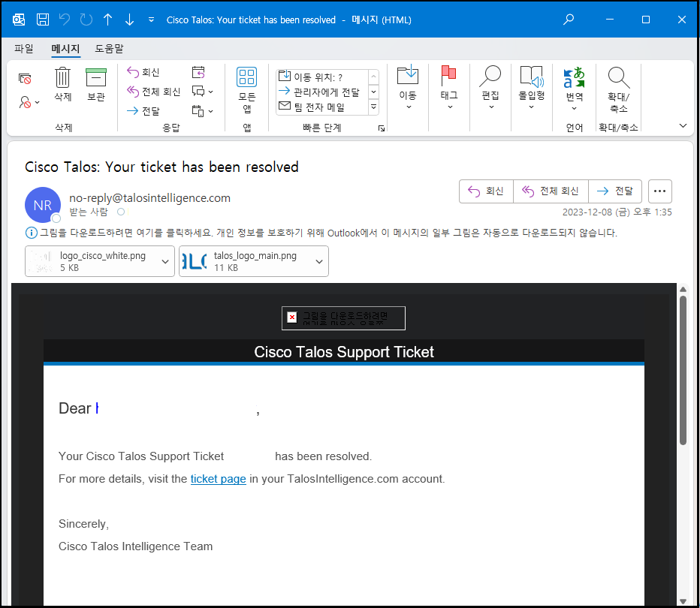Open the 빠른 단계 dialog launcher
The height and width of the screenshot is (608, 700).
382,128
